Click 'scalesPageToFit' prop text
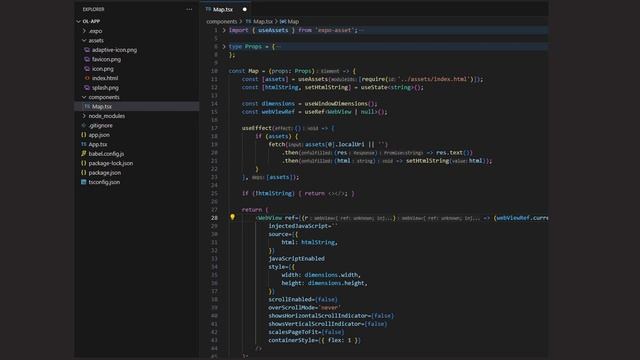This screenshot has width=640, height=360. pos(293,332)
